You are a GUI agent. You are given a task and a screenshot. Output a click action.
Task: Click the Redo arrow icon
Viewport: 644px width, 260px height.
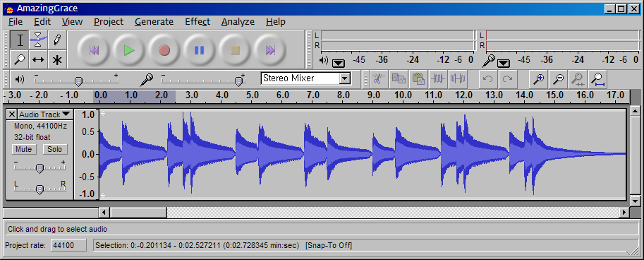(507, 79)
